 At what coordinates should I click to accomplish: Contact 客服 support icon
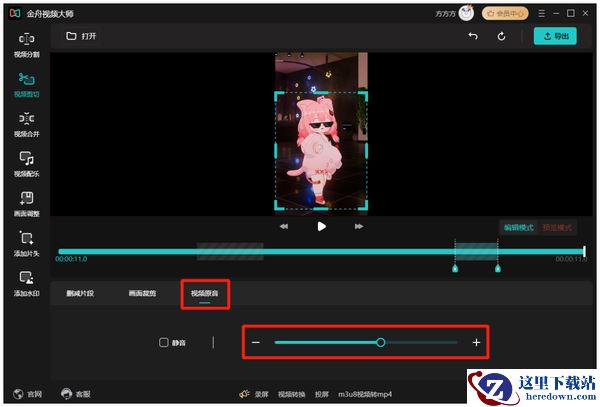(75, 394)
